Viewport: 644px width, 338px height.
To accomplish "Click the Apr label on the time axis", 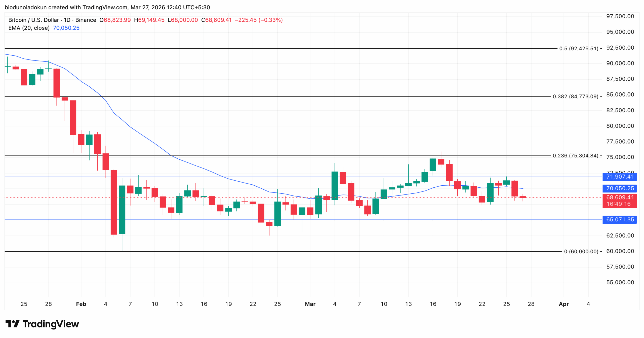I will pos(564,304).
